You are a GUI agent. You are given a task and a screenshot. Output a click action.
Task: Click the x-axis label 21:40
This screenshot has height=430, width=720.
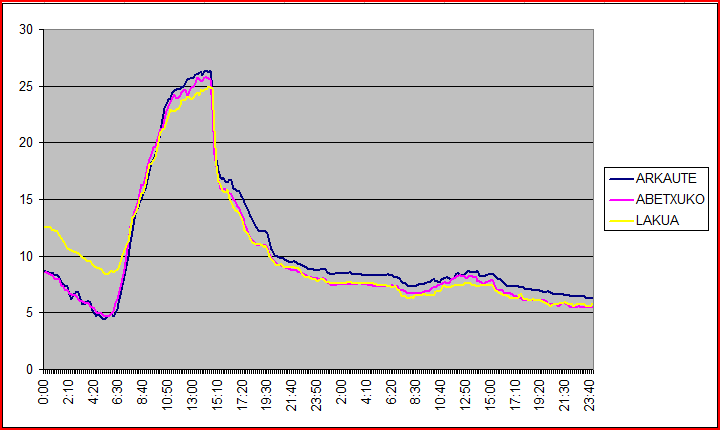tap(292, 395)
